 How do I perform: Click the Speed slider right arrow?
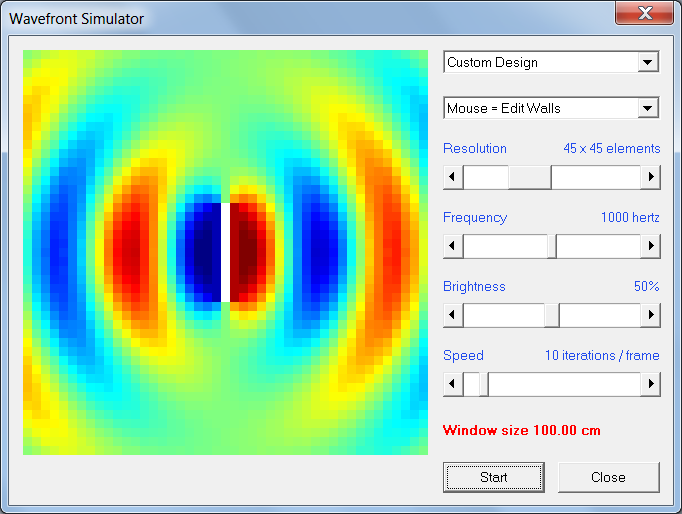pos(651,384)
